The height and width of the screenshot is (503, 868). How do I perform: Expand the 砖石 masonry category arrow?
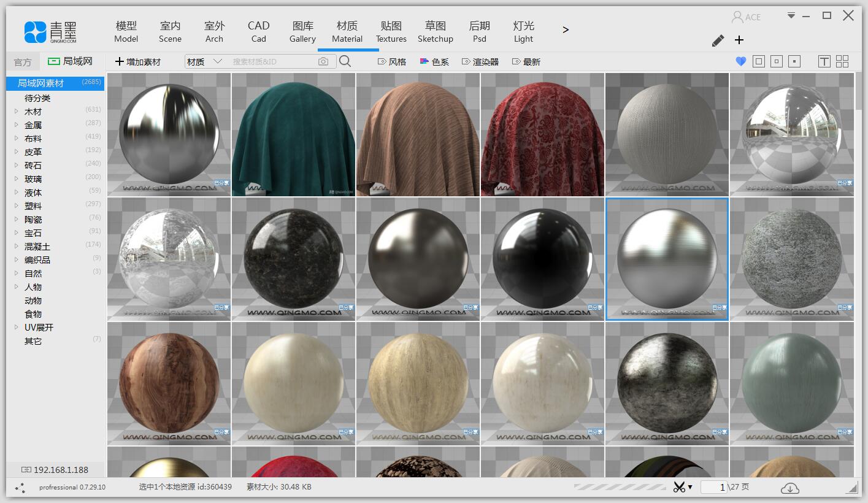tap(17, 166)
